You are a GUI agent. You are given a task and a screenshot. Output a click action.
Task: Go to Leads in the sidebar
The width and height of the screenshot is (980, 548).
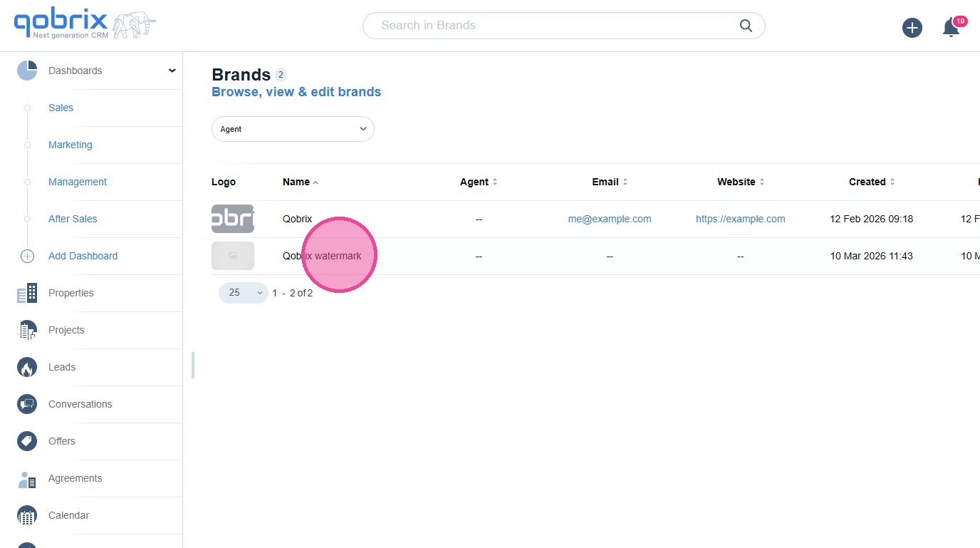[62, 367]
